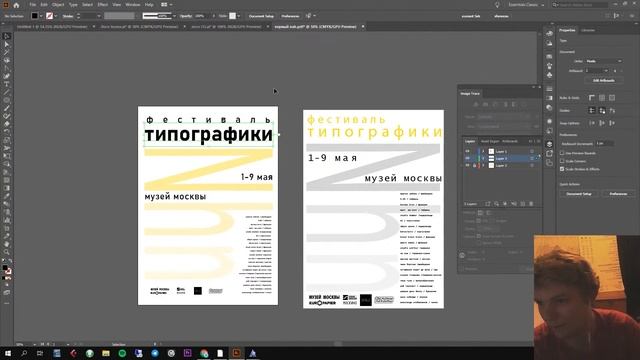Select the Direct Selection tool

click(x=7, y=44)
